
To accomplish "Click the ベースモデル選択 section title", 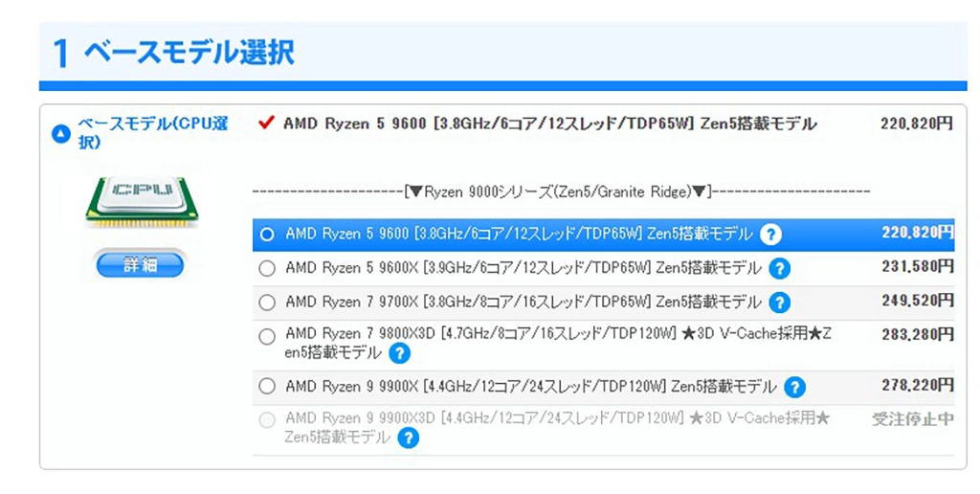I will click(189, 52).
